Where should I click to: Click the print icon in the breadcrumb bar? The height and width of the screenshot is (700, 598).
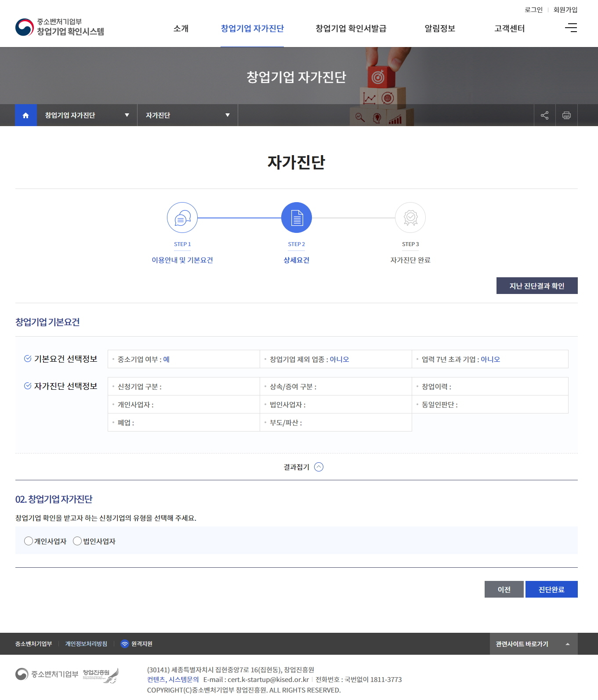(567, 115)
